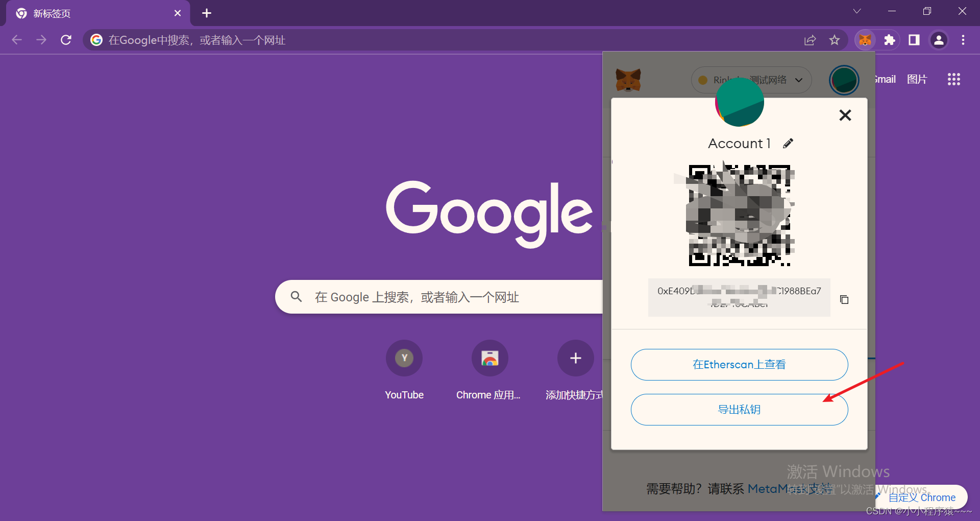
Task: Open the YouTube shortcut
Action: point(404,370)
